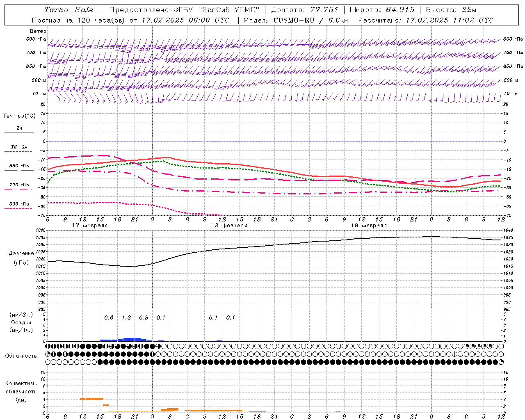Click the forecast start time '17.02.2025 06:00 UTC'

(x=185, y=20)
